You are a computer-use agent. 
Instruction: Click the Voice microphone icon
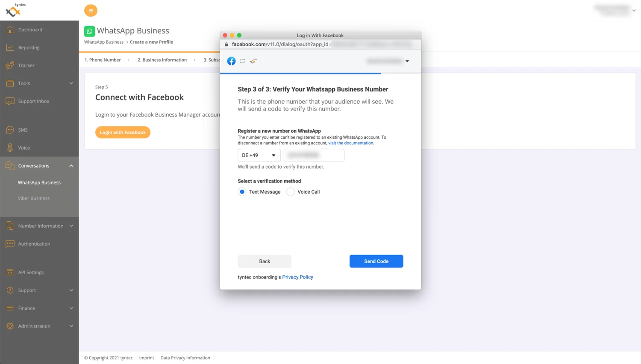[x=10, y=148]
